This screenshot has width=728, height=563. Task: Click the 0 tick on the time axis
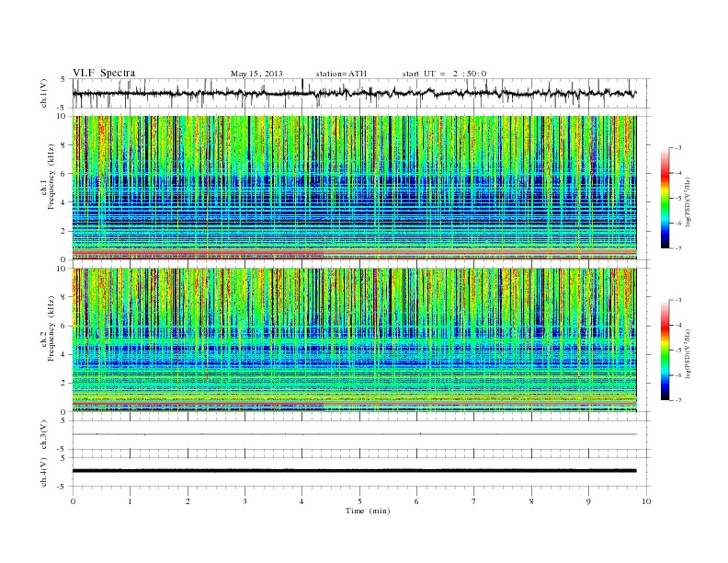(73, 501)
